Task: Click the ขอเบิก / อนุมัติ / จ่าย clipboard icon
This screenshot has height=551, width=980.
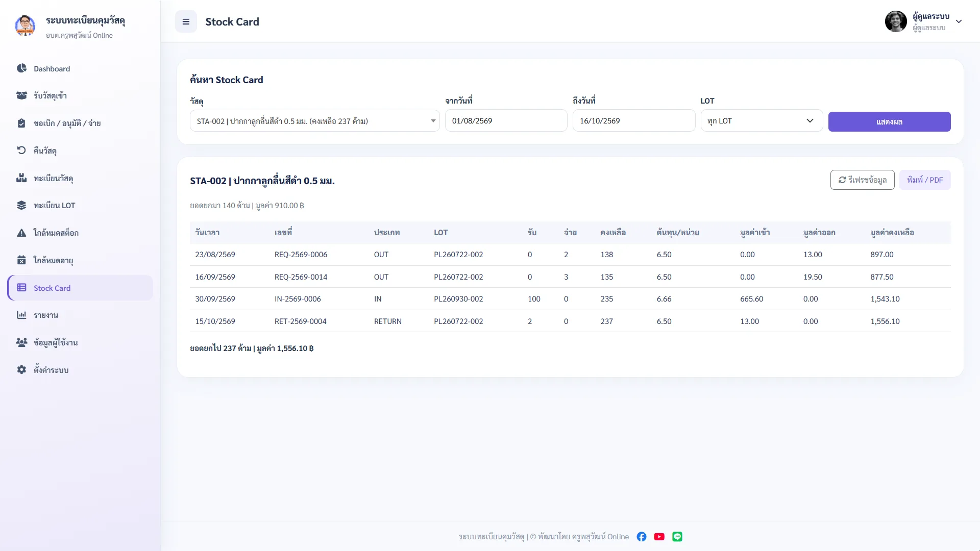Action: tap(21, 123)
